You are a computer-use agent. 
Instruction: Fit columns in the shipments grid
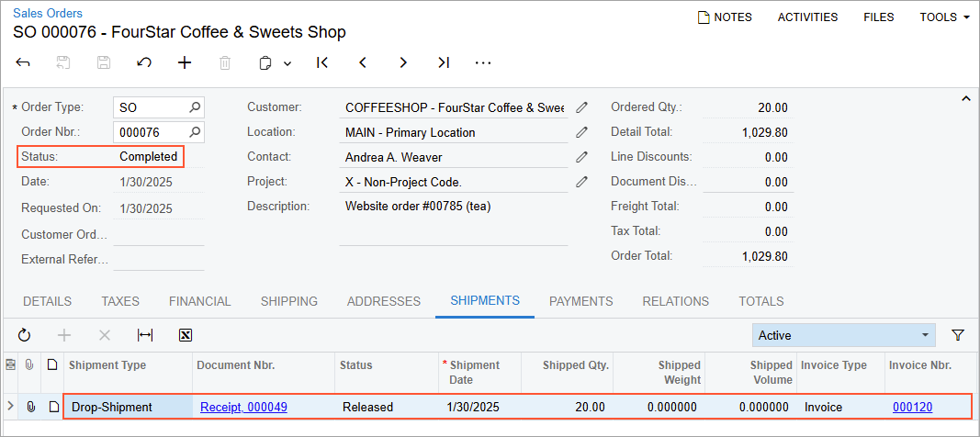[145, 335]
